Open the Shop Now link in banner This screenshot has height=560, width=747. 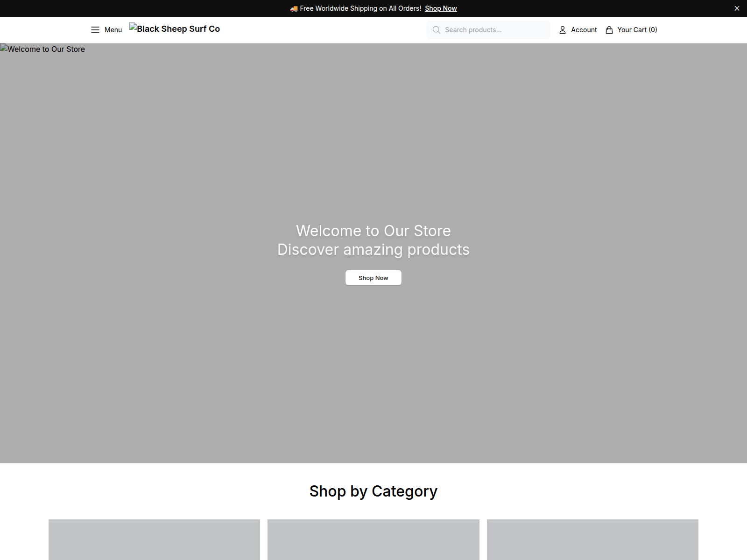click(x=441, y=8)
